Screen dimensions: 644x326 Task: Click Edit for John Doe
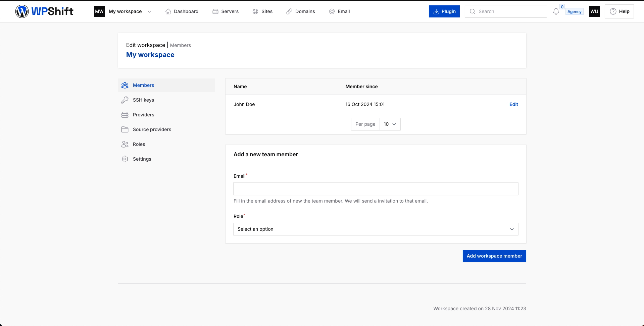tap(513, 104)
